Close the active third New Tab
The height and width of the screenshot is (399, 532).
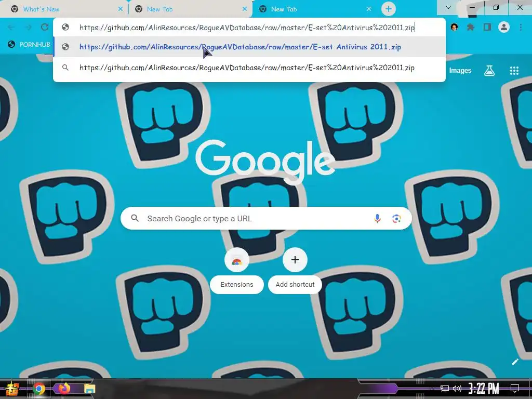tap(369, 9)
